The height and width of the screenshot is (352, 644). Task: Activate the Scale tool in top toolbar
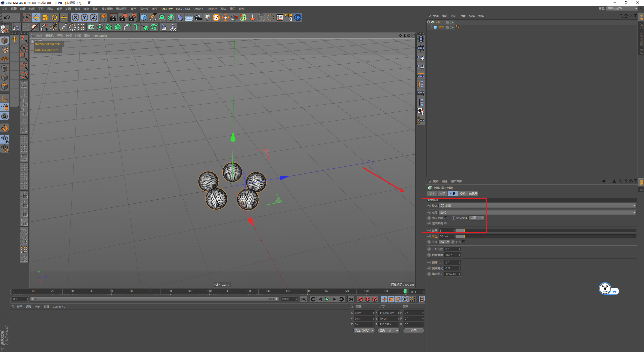tap(45, 17)
